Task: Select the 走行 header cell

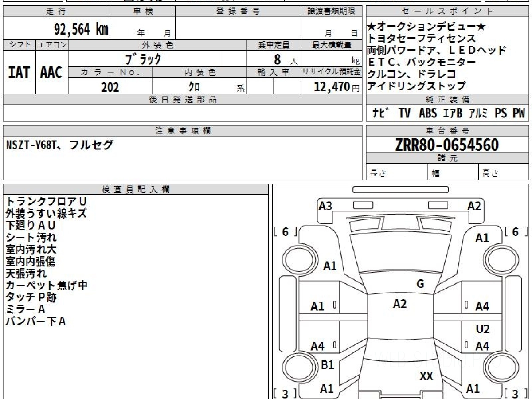Action: point(56,12)
